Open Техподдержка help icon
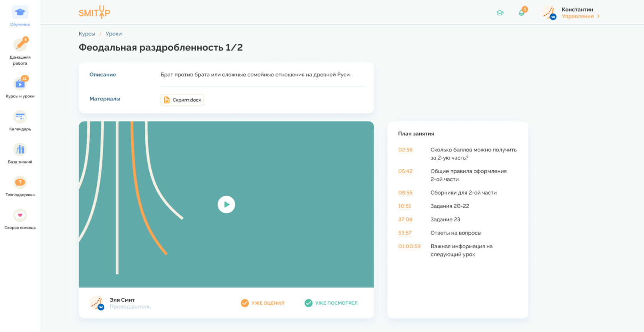644x332 pixels. coord(20,182)
